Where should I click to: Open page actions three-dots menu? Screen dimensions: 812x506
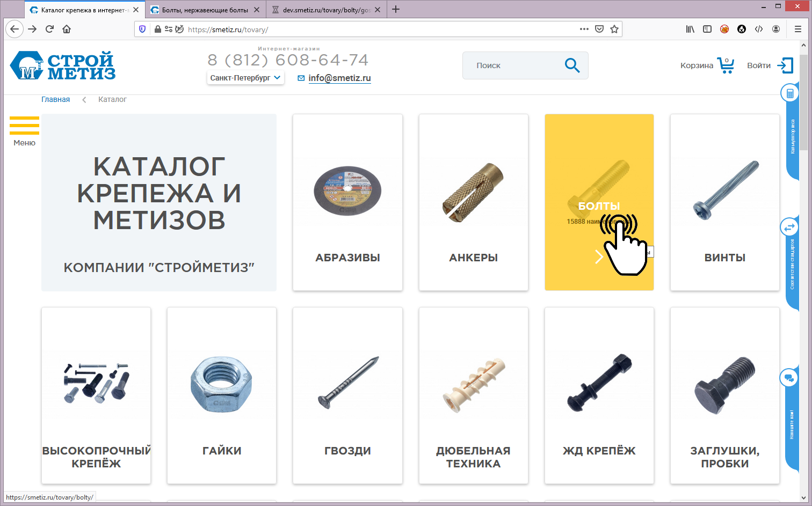coord(584,29)
